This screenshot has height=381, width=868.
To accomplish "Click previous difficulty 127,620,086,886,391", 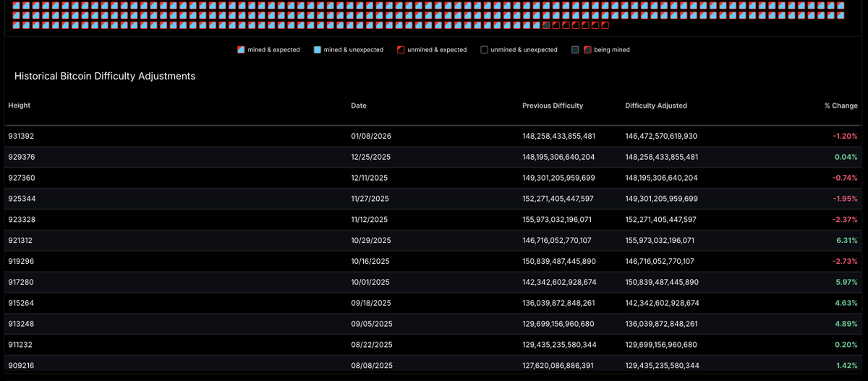I will tap(558, 366).
